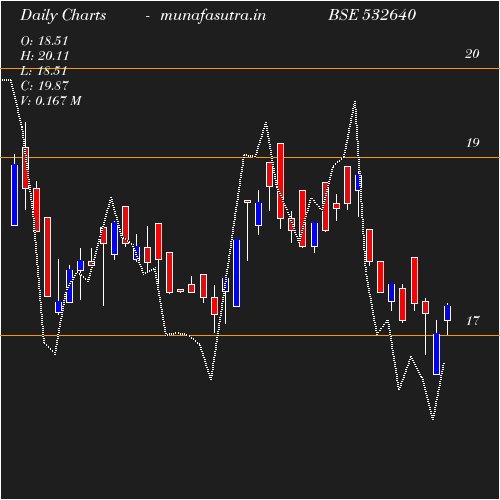This screenshot has height=500, width=500.
Task: Click the munafasutra.in site label
Action: [213, 16]
